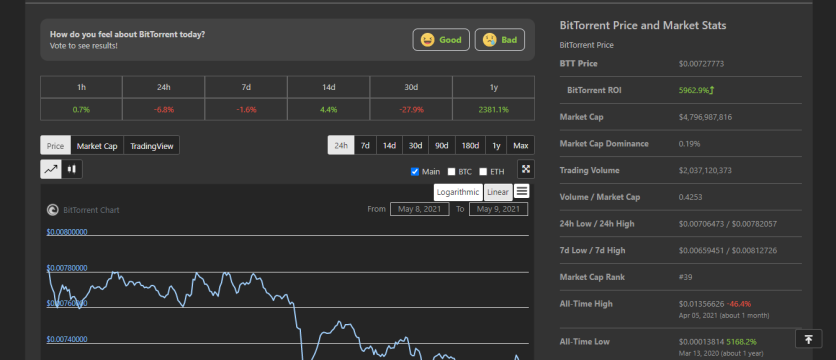Click the 1h change value 0.7%
The width and height of the screenshot is (836, 360).
tap(81, 109)
